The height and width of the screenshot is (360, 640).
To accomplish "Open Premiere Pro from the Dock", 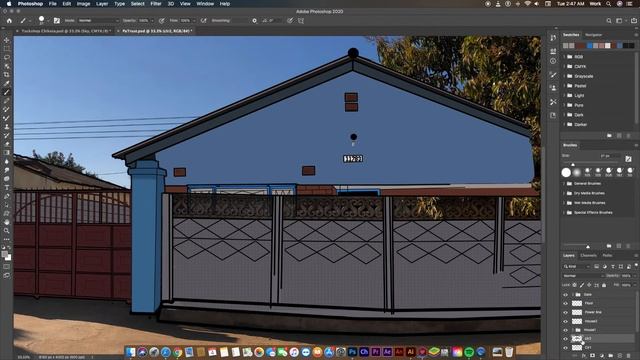I will point(376,351).
